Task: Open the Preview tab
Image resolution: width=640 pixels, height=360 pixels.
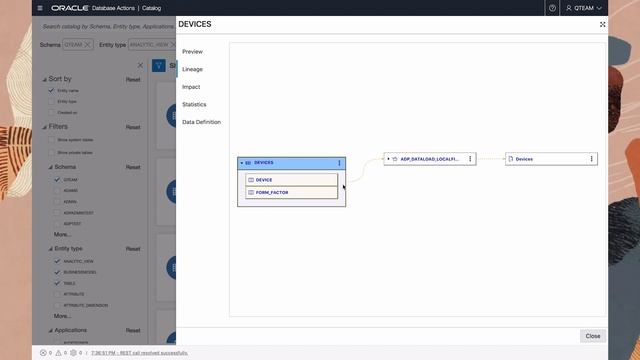Action: click(192, 51)
